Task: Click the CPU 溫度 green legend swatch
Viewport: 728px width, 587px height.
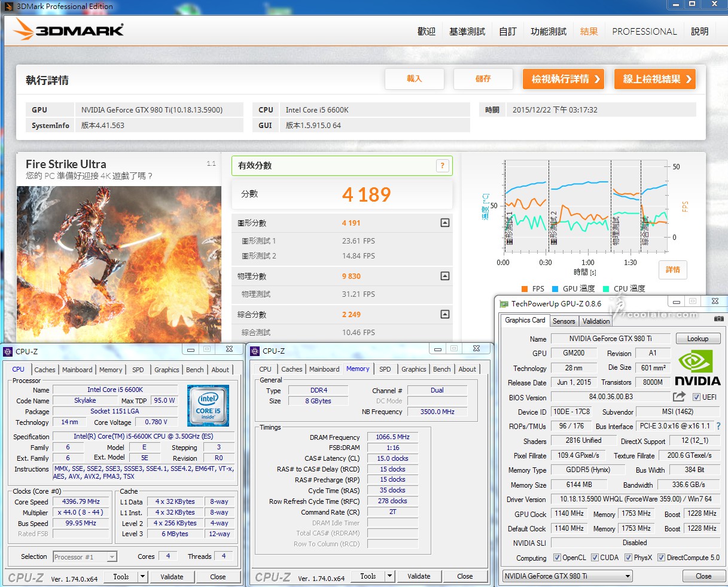Action: (x=606, y=288)
